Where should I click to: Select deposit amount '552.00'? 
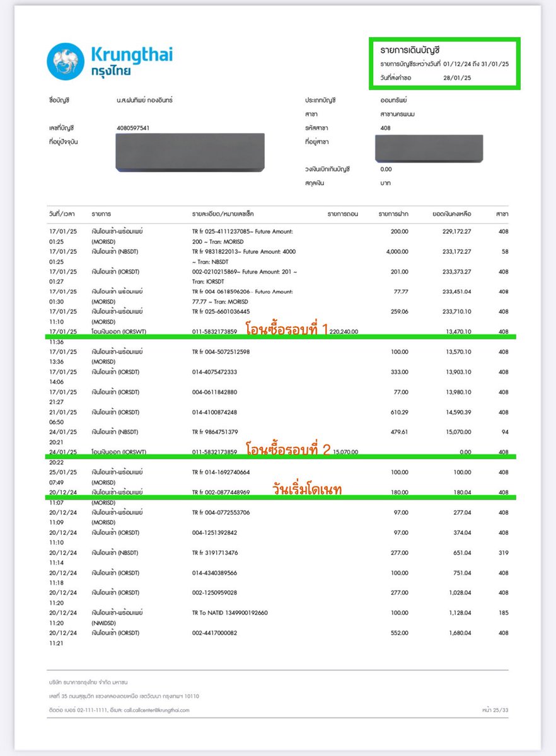(x=400, y=633)
